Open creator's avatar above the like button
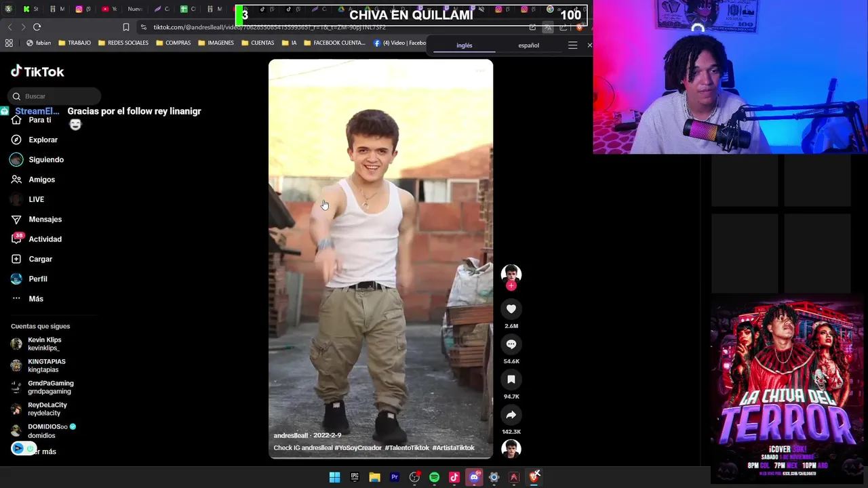868x488 pixels. click(511, 274)
